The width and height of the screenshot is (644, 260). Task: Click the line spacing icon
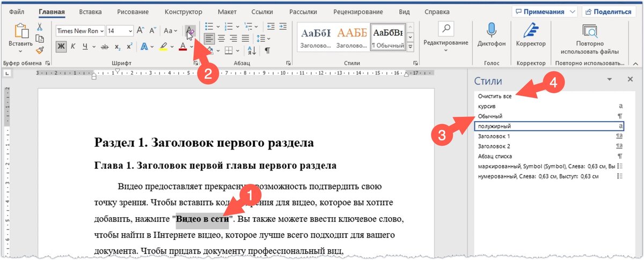coord(261,38)
